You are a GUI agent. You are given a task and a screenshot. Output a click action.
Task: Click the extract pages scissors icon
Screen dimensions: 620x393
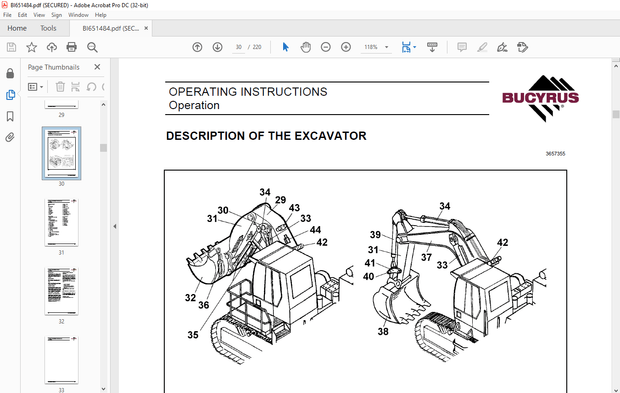[75, 87]
